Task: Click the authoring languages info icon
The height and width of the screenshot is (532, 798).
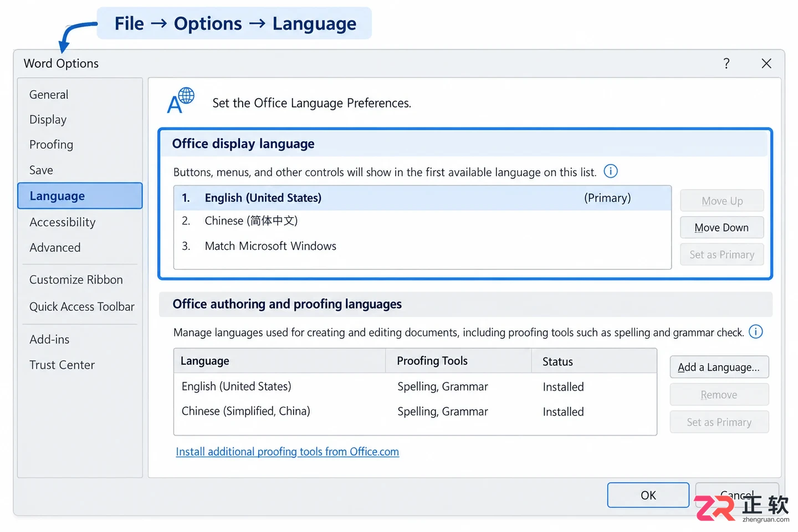Action: [755, 331]
